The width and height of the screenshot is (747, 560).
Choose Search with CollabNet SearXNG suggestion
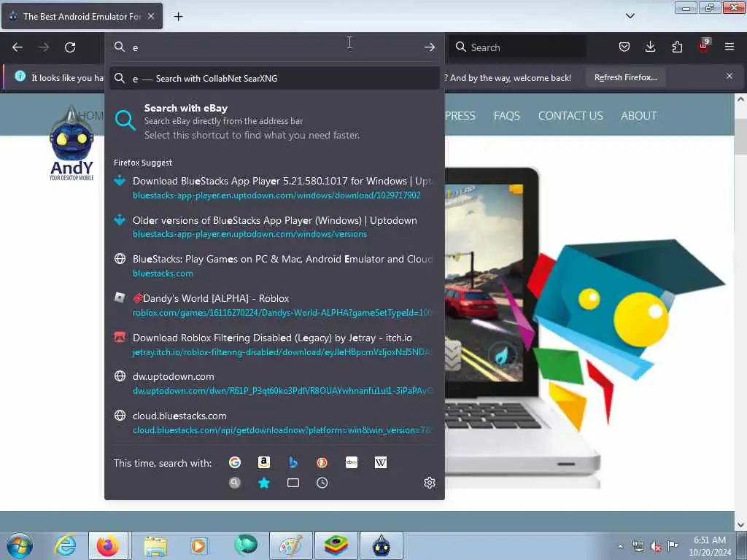click(x=274, y=79)
